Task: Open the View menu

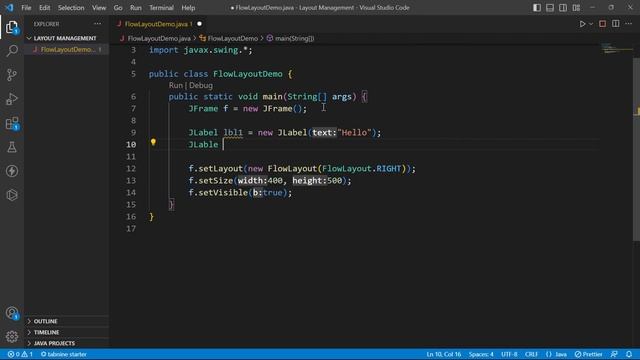Action: (x=99, y=8)
